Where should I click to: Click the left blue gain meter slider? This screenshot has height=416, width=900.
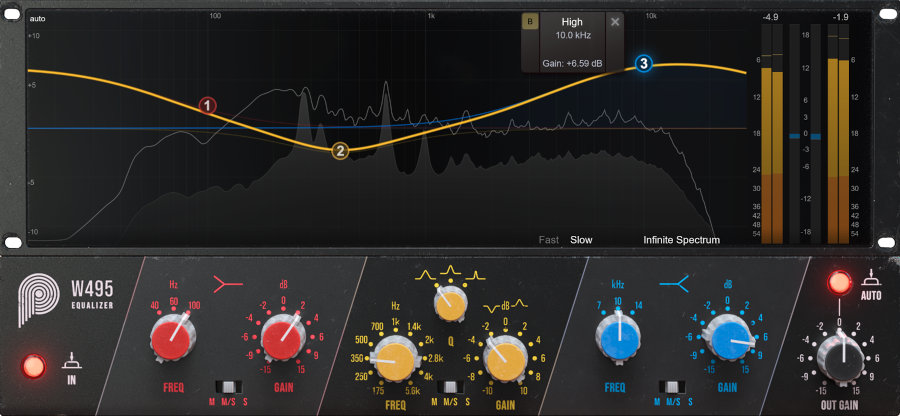795,136
